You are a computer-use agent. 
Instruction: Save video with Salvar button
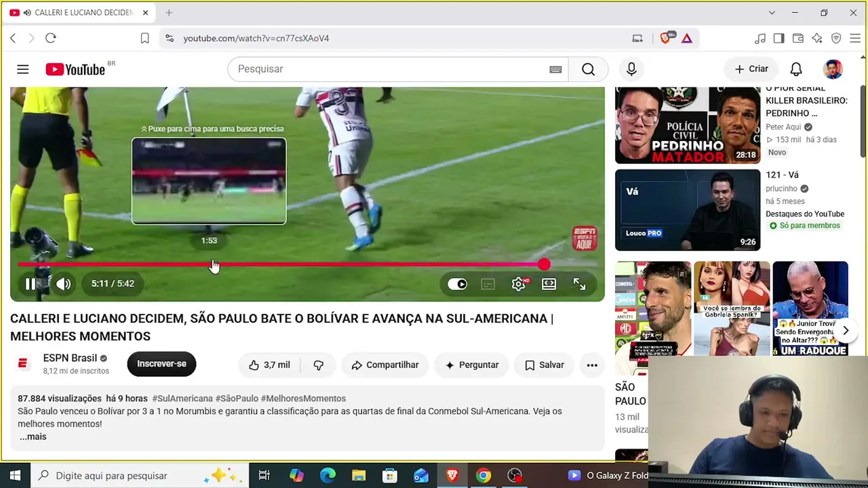pos(544,365)
